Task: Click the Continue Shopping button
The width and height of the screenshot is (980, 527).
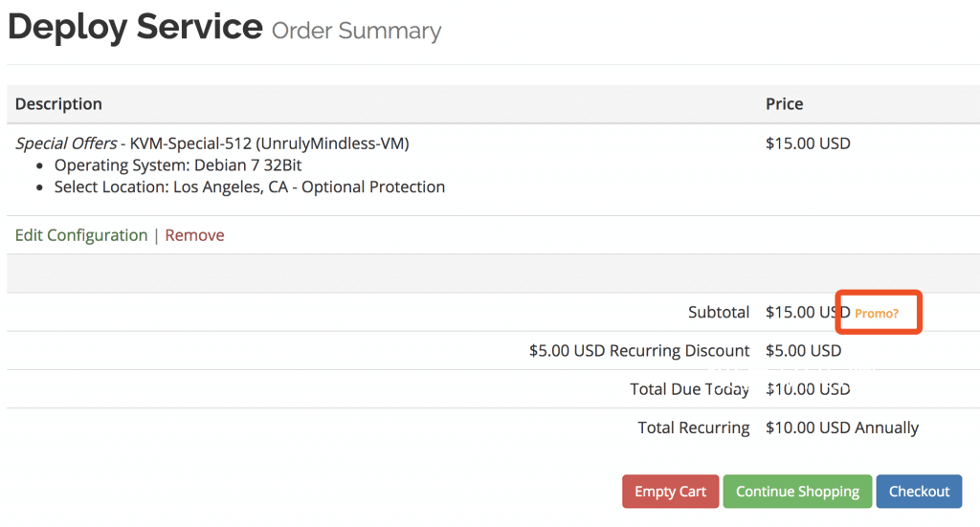Action: coord(797,492)
